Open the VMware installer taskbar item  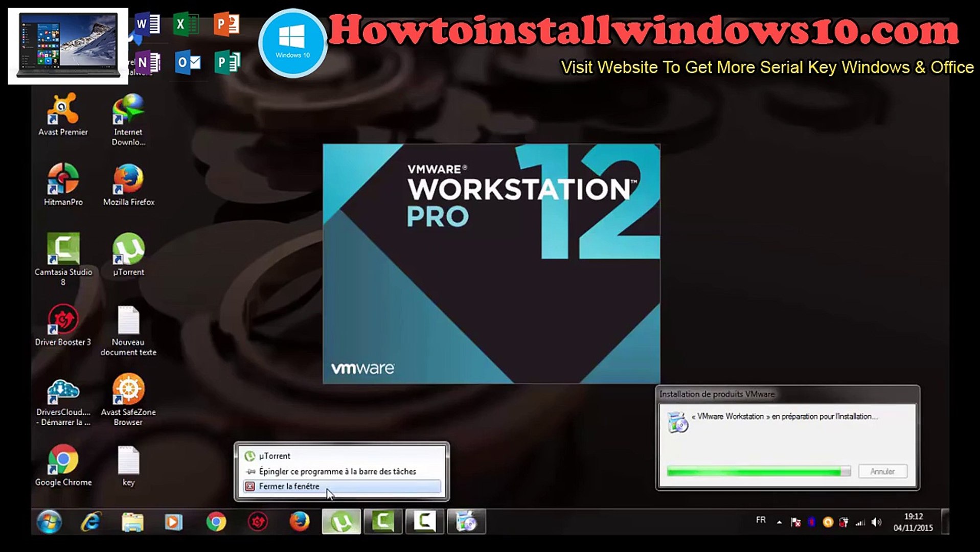click(x=466, y=522)
